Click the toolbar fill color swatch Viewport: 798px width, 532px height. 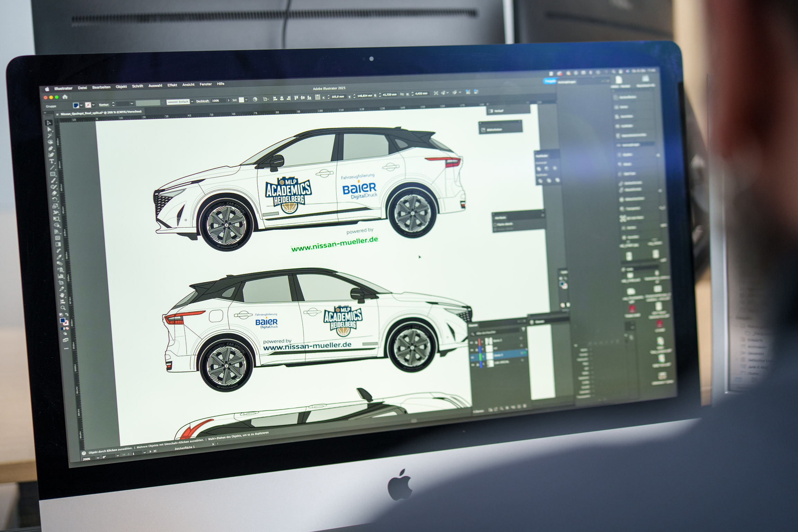(62, 320)
